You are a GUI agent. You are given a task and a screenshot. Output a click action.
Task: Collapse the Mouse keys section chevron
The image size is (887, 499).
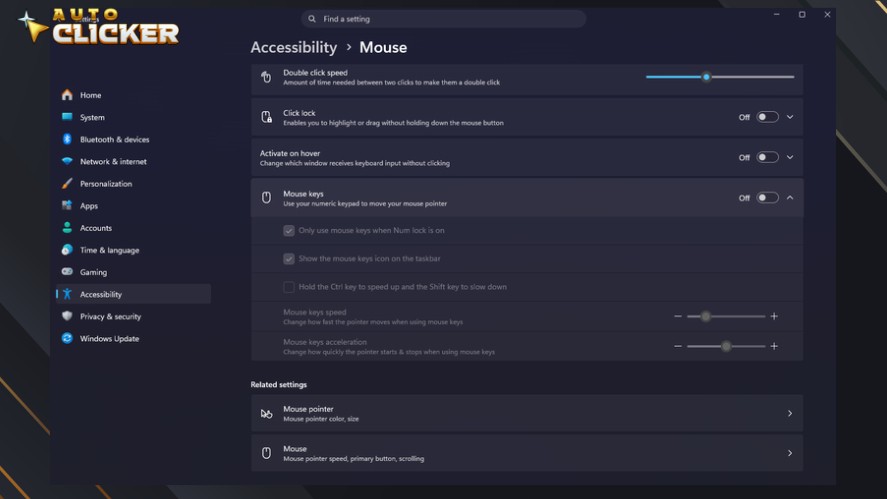click(790, 197)
